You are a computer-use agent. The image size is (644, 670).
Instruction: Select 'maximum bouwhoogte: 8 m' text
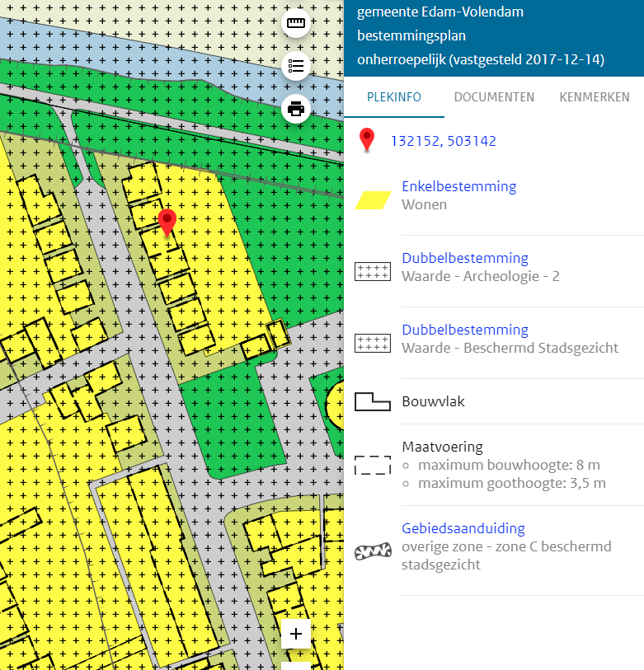pyautogui.click(x=509, y=465)
